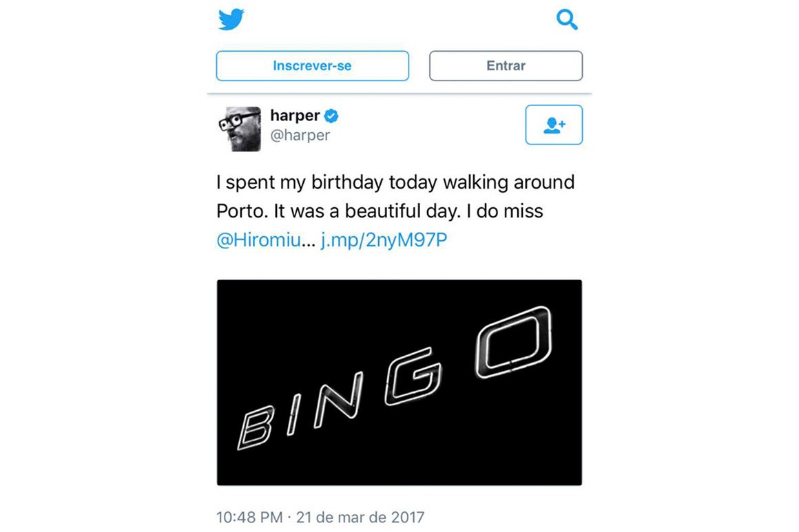
Task: Click the date 21 de mar de 2017
Action: point(360,517)
